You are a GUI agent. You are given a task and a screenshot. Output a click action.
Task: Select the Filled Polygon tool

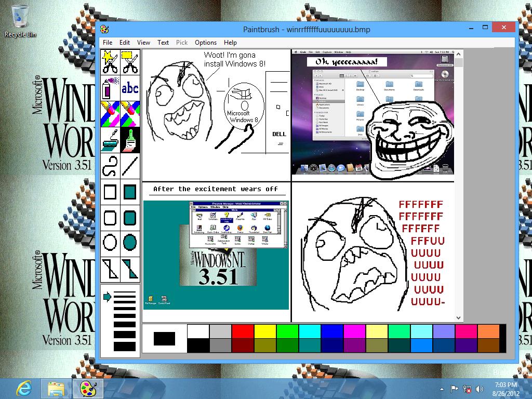point(130,268)
